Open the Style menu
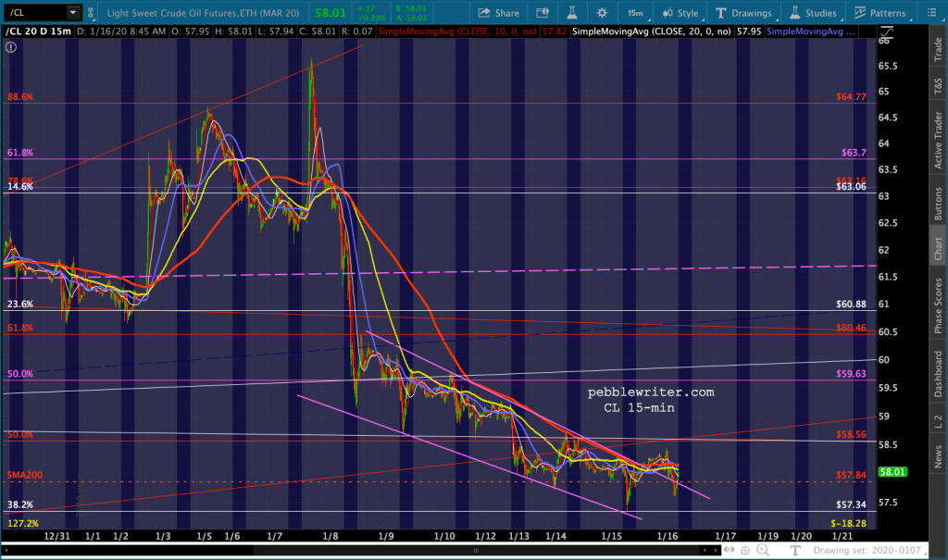 tap(679, 13)
